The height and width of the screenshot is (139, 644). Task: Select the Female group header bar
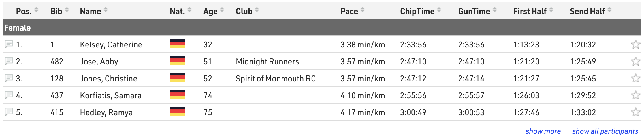[x=322, y=27]
